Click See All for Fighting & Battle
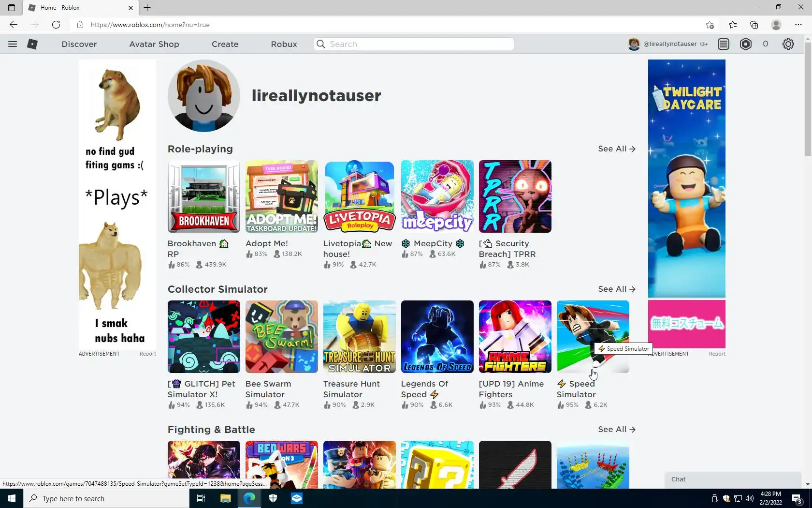The width and height of the screenshot is (812, 508). coord(617,429)
